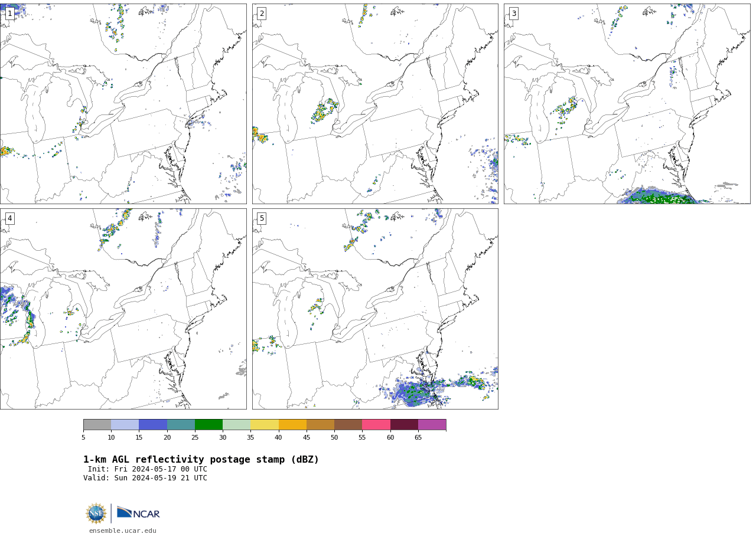Screen dimensions: 756x537
Task: Select the tan-brown 45-50 dBZ swatch
Action: (x=320, y=425)
